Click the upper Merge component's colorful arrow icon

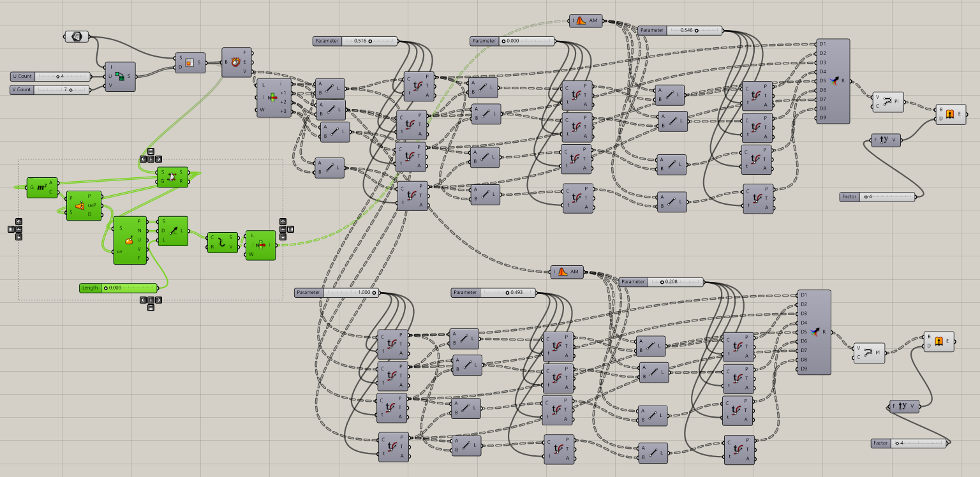pos(835,81)
